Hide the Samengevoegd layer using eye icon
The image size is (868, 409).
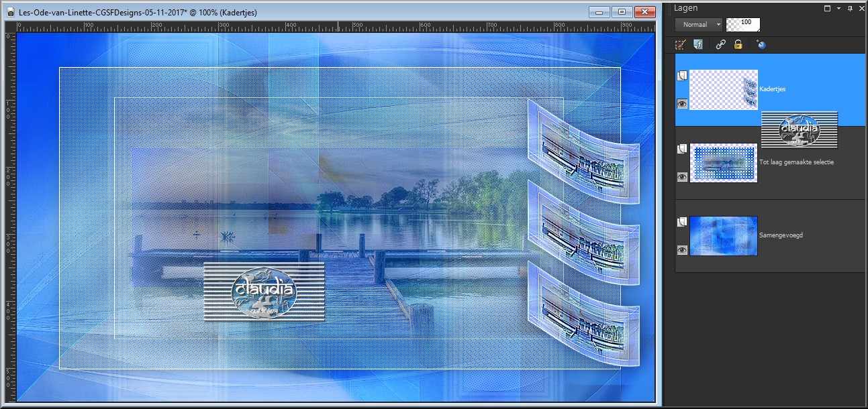tap(682, 250)
